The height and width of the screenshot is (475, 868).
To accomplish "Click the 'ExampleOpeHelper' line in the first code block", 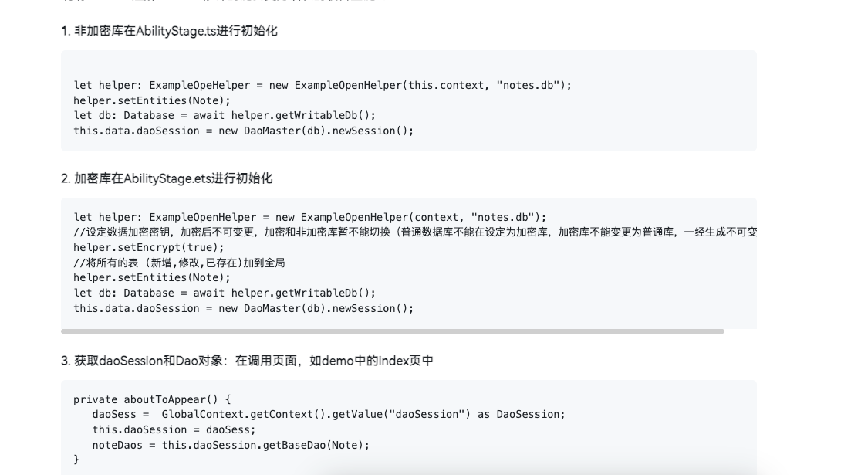I will click(323, 86).
